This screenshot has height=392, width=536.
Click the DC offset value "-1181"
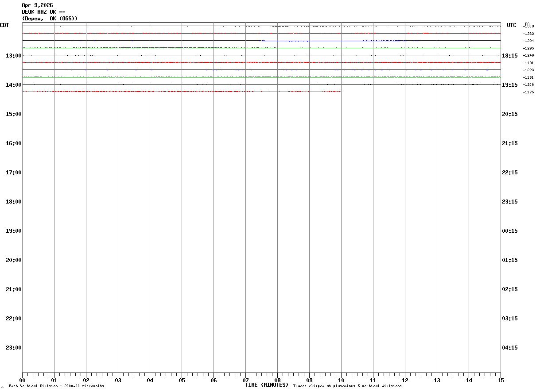(528, 77)
